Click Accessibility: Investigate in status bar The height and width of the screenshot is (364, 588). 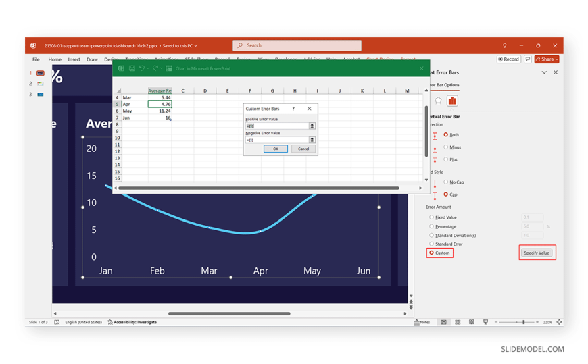coord(132,322)
